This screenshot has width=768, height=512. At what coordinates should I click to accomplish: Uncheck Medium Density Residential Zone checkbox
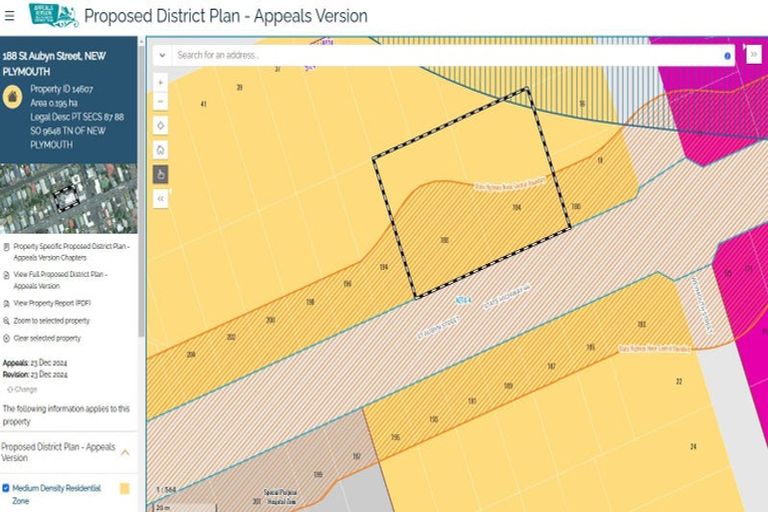[x=6, y=489]
